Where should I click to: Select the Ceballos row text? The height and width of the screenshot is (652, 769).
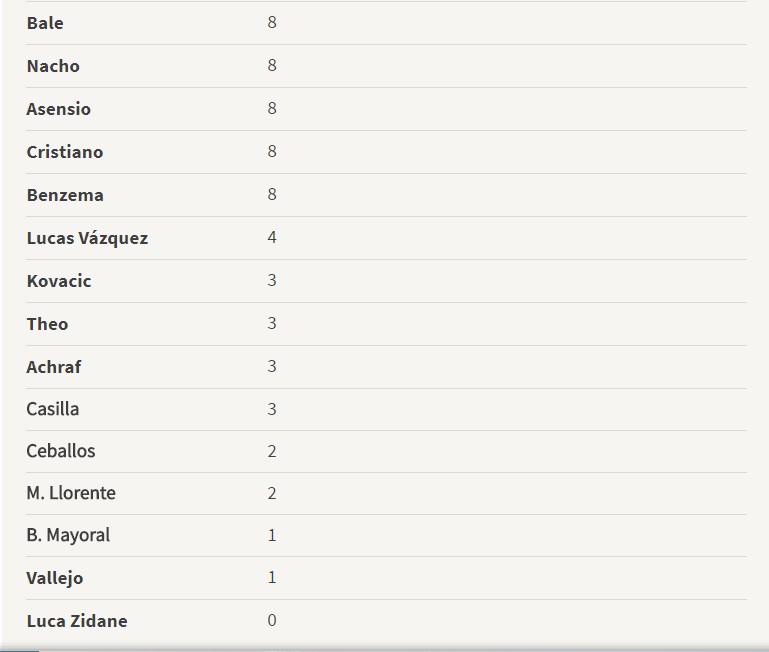61,451
